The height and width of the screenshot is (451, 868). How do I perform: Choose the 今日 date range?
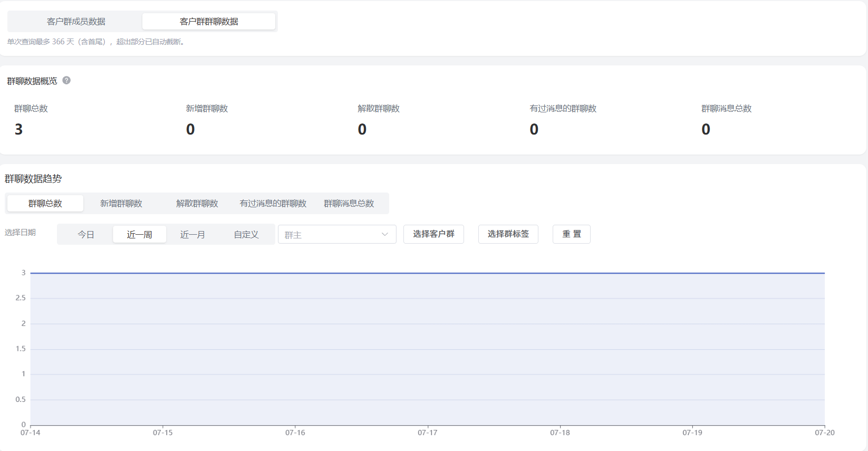click(x=86, y=234)
